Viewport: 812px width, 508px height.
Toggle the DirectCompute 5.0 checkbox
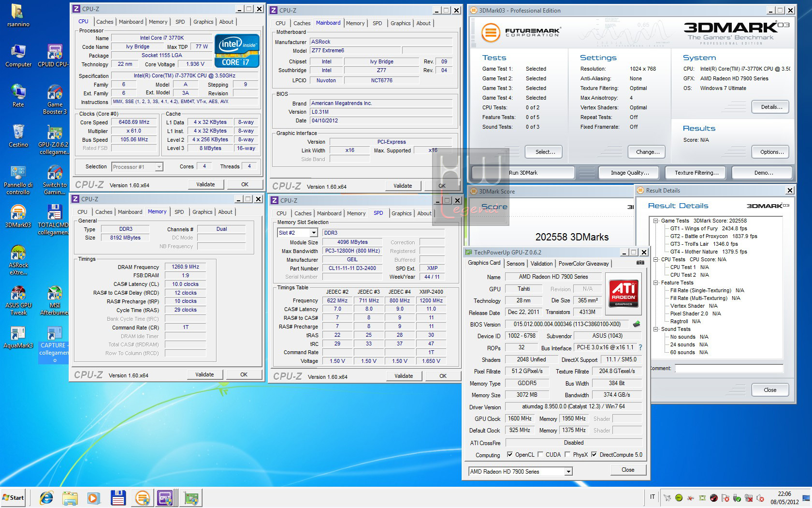point(594,455)
